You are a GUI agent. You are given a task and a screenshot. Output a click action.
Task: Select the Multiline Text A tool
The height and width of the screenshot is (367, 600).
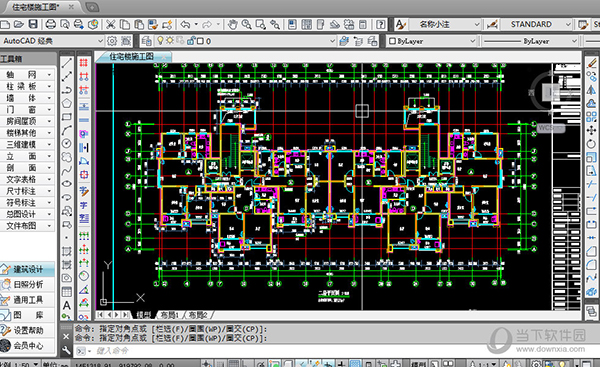tap(67, 305)
